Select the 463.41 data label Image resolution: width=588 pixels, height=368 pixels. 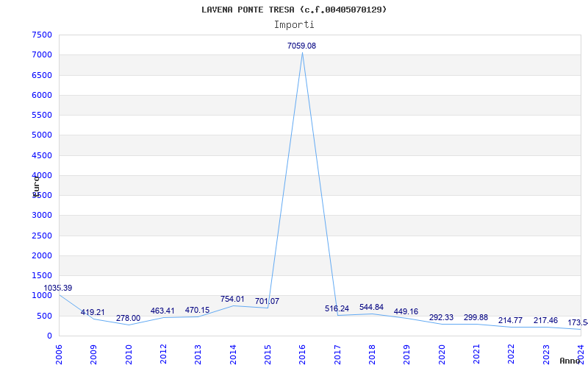coord(162,311)
